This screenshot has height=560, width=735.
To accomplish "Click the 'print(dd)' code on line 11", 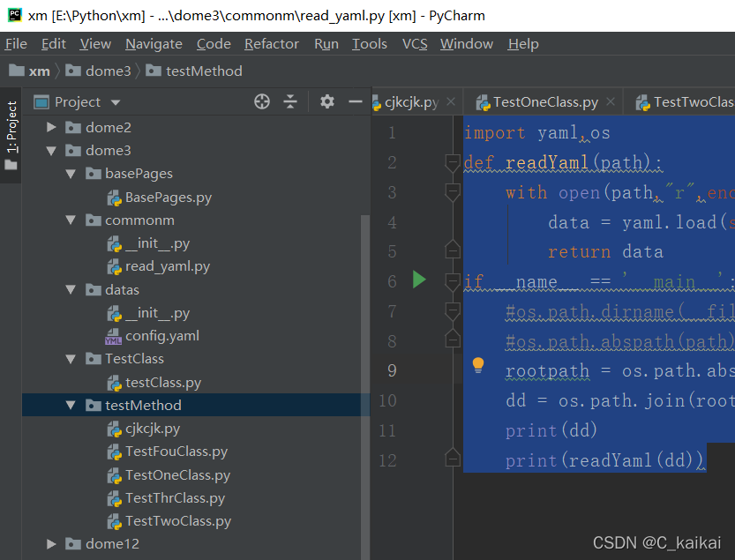I will click(x=551, y=430).
